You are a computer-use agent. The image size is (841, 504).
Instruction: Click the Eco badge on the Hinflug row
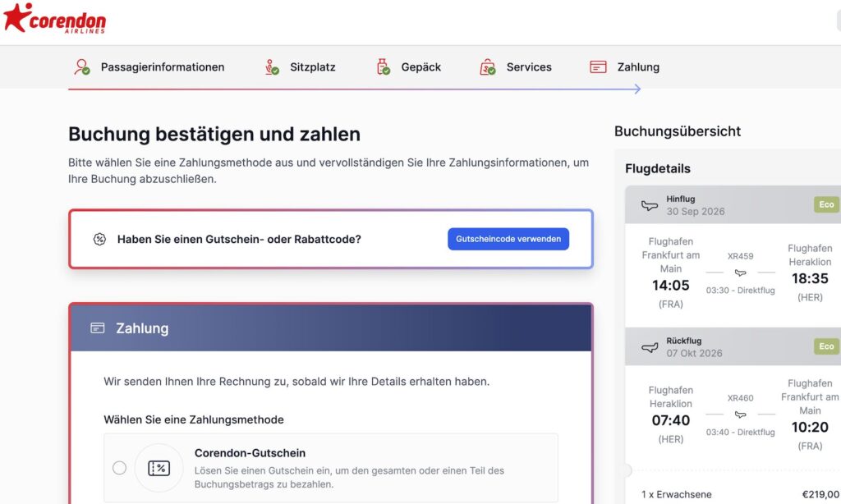pos(825,204)
